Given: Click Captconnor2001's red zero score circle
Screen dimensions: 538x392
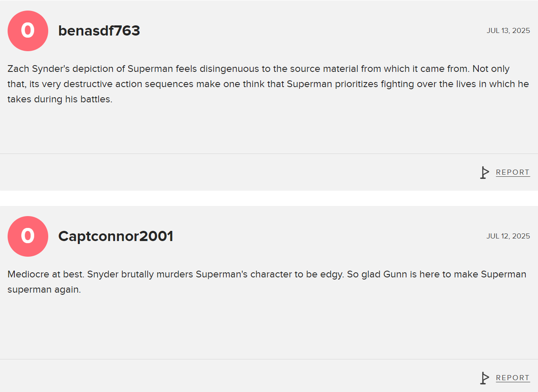Looking at the screenshot, I should coord(28,236).
